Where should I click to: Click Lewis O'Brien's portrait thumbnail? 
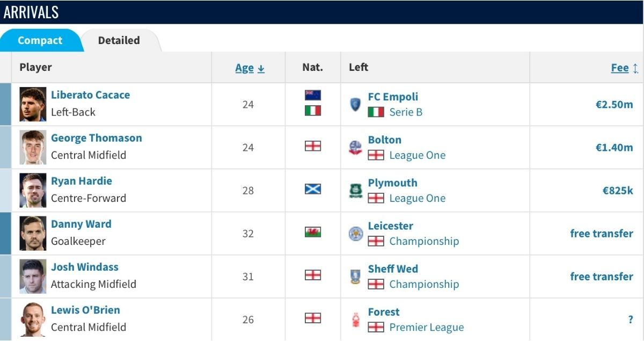click(33, 320)
